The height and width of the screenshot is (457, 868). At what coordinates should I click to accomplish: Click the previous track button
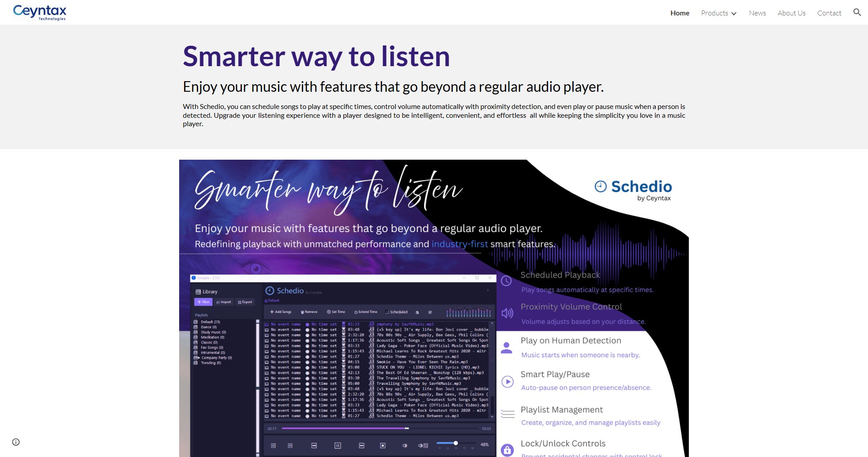(x=314, y=446)
